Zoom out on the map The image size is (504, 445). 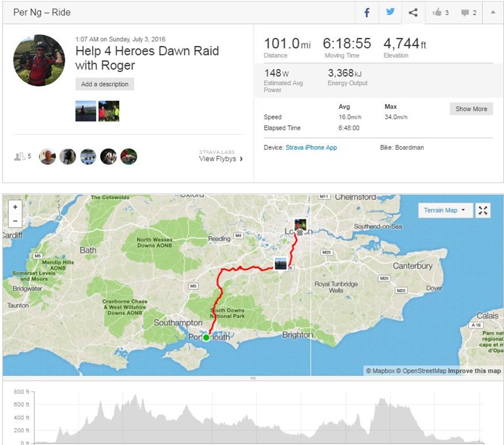(15, 221)
